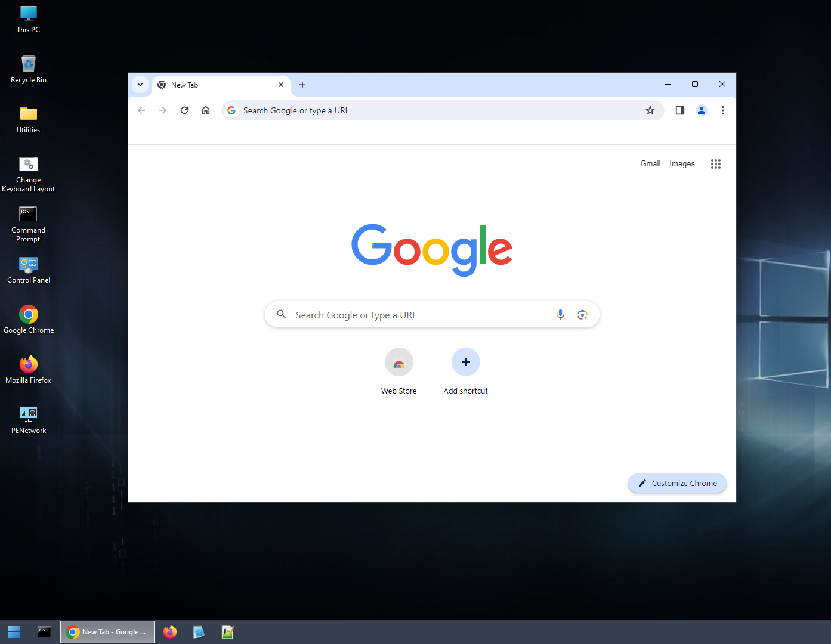831x644 pixels.
Task: Start voice search with microphone icon
Action: [x=560, y=315]
